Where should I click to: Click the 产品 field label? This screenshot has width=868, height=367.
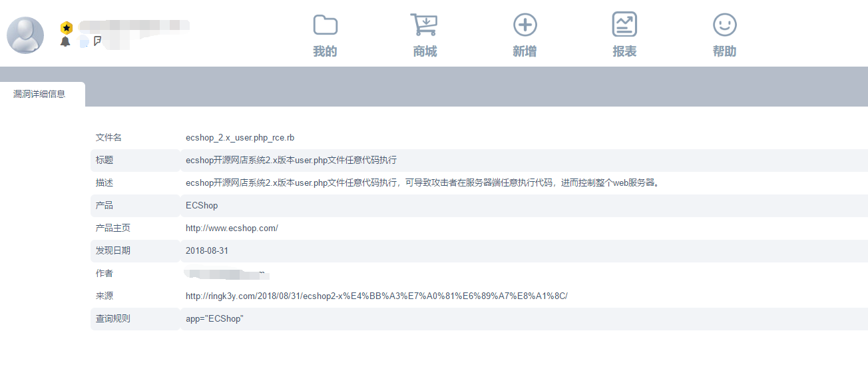pyautogui.click(x=105, y=205)
